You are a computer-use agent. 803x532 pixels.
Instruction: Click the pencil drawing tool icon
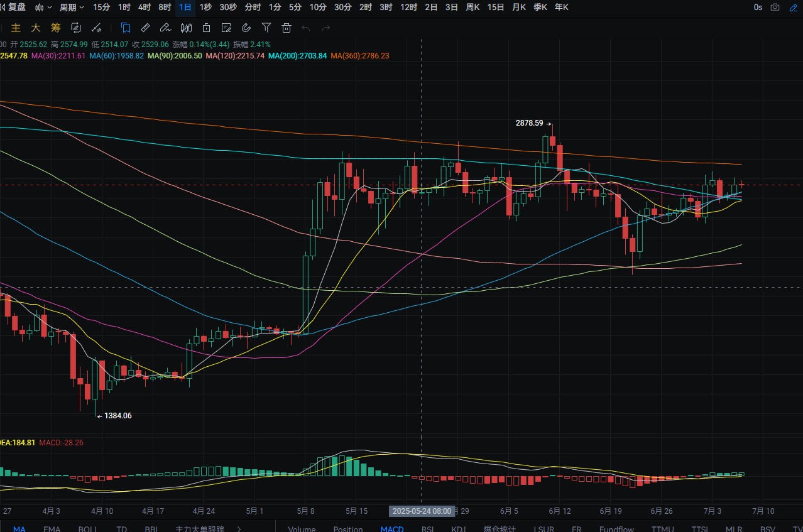[x=165, y=28]
